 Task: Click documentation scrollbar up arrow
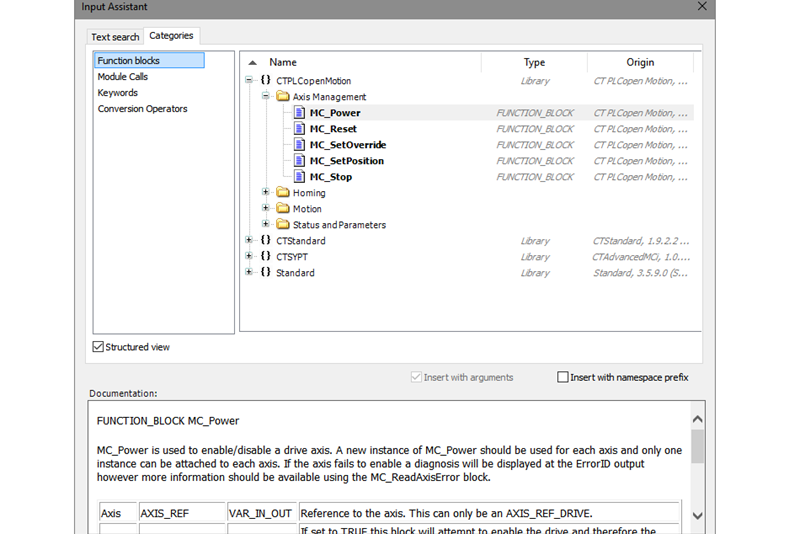click(698, 419)
